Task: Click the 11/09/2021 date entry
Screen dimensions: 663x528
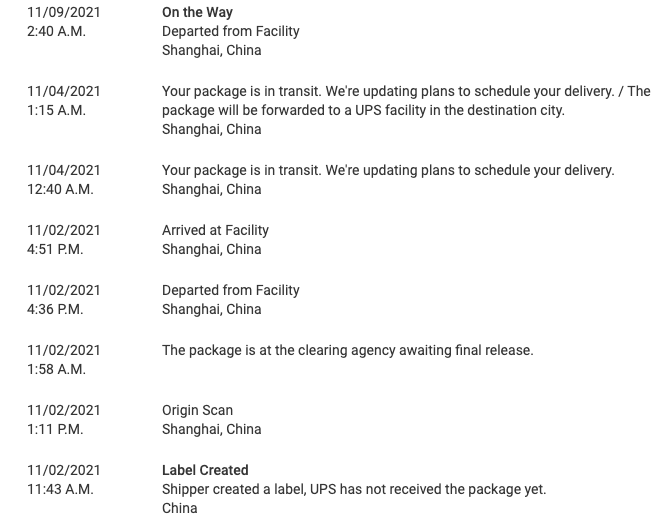Action: [x=64, y=12]
